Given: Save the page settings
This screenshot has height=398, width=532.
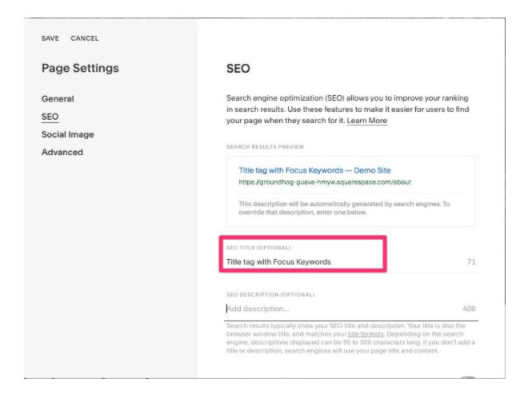Looking at the screenshot, I should pyautogui.click(x=50, y=38).
